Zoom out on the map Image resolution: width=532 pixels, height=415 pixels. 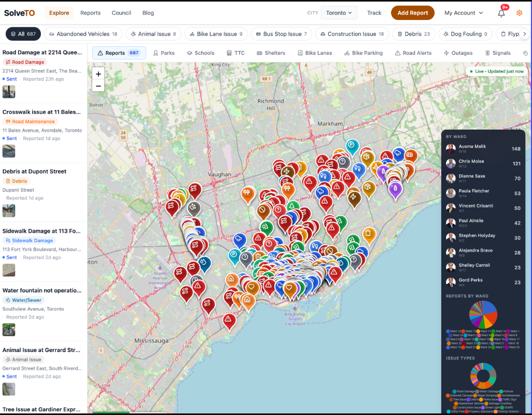pyautogui.click(x=99, y=86)
